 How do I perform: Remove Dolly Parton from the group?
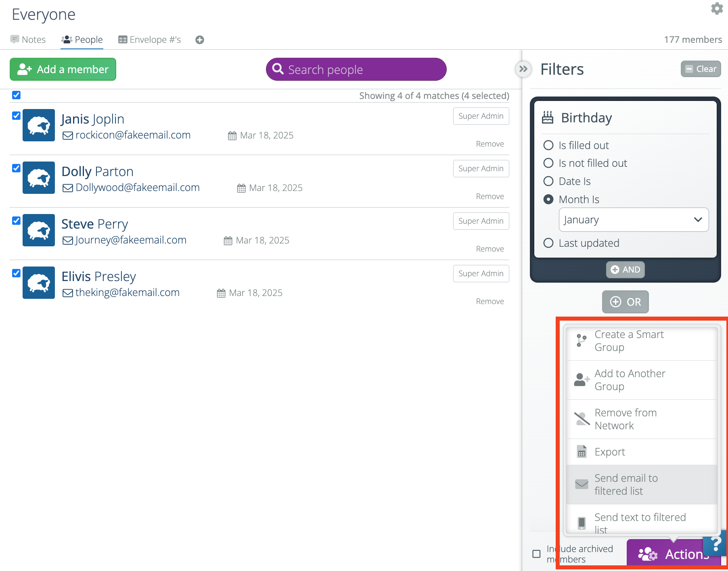[490, 197]
